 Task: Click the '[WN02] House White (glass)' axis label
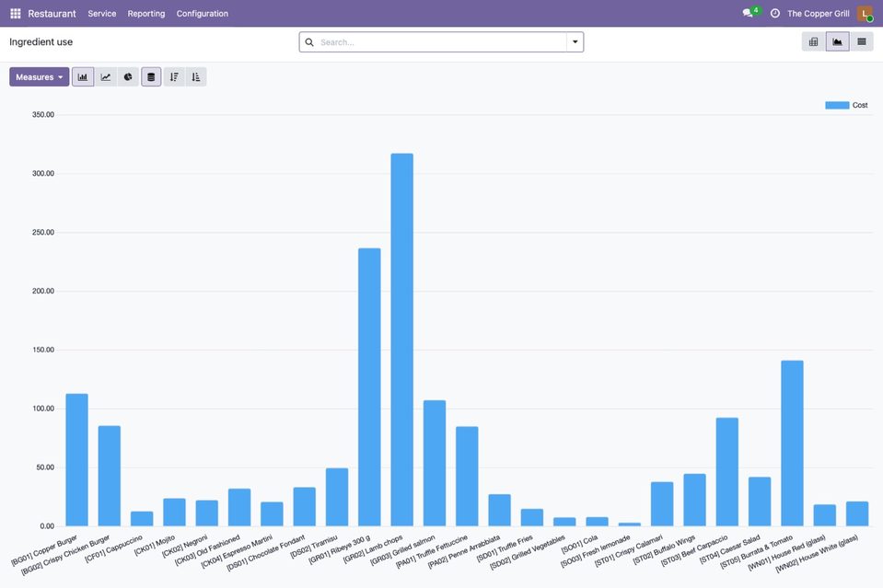pos(817,554)
